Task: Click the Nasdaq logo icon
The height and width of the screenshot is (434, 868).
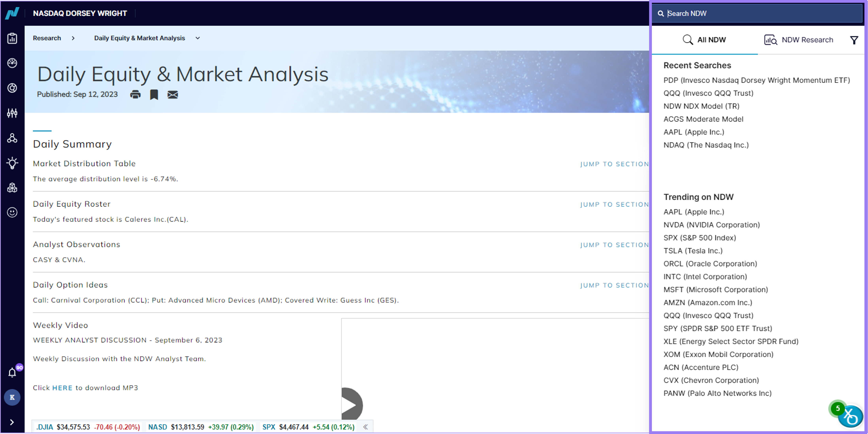Action: (x=12, y=13)
